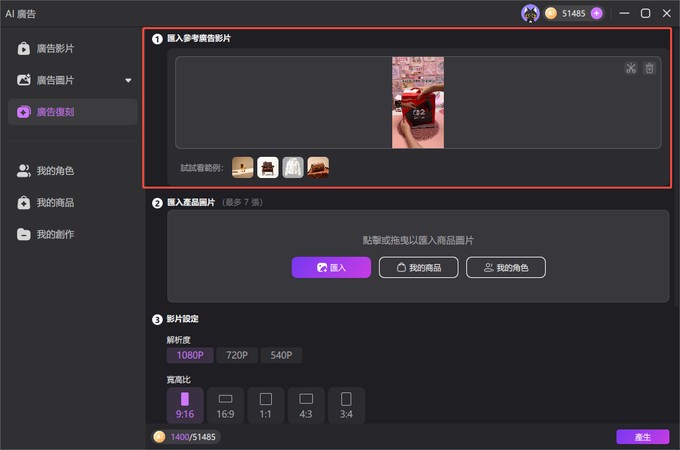Open the 廣告影片 section icon
The image size is (680, 450).
(x=23, y=48)
